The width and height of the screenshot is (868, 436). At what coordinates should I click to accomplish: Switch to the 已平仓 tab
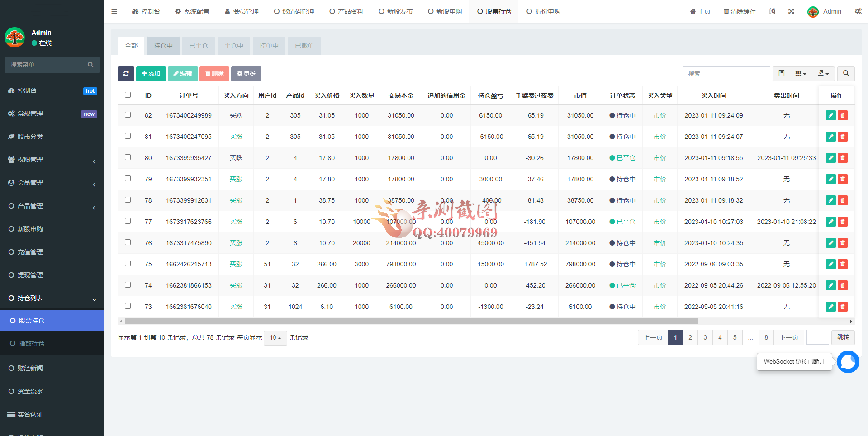coord(198,45)
